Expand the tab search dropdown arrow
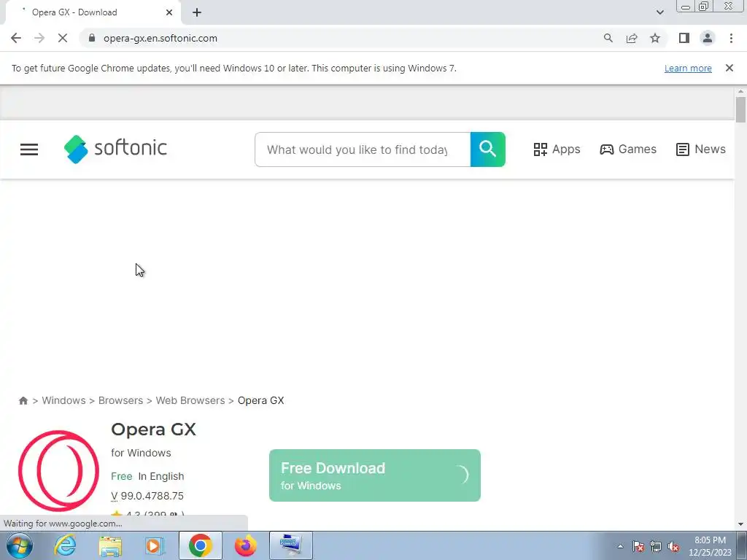Image resolution: width=747 pixels, height=560 pixels. click(x=659, y=12)
